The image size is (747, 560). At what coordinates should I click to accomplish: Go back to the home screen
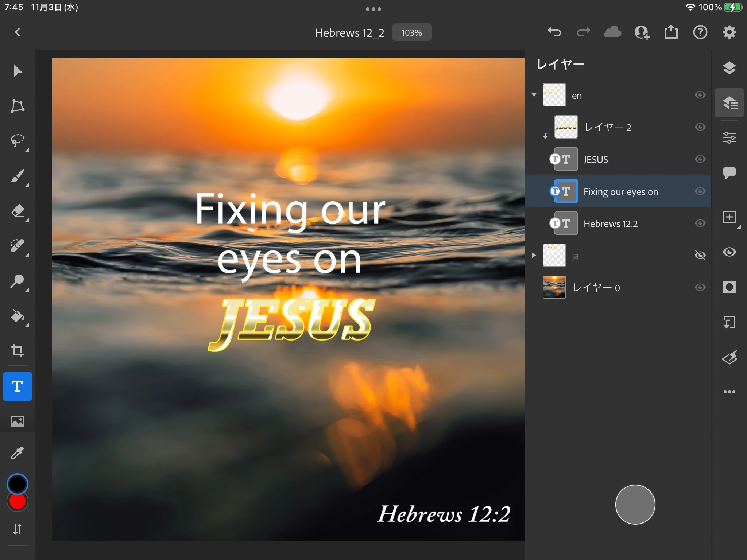point(18,32)
